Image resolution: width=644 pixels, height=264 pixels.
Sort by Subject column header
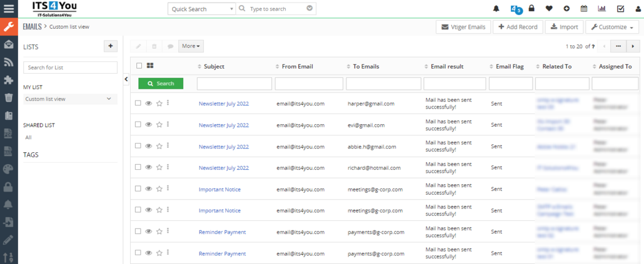(x=214, y=66)
